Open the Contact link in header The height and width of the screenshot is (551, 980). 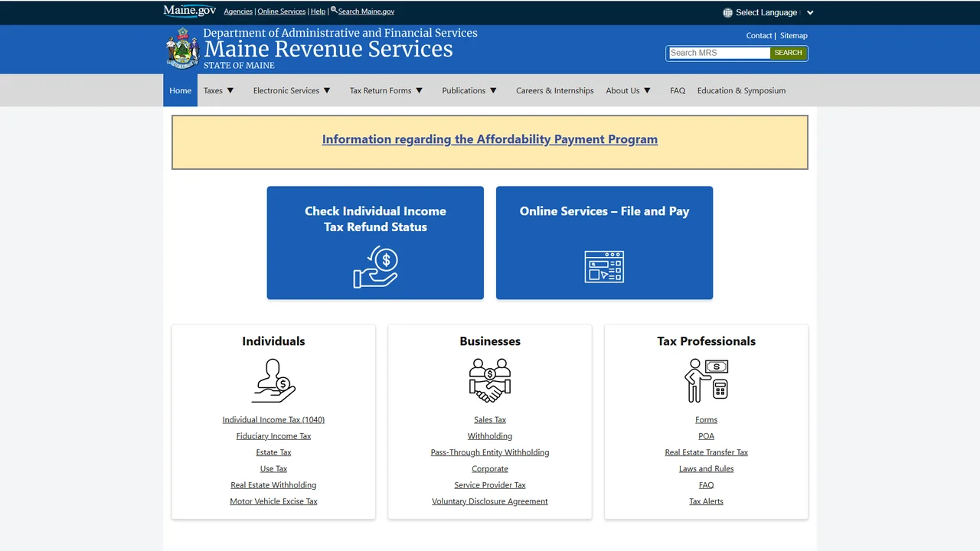(x=759, y=36)
